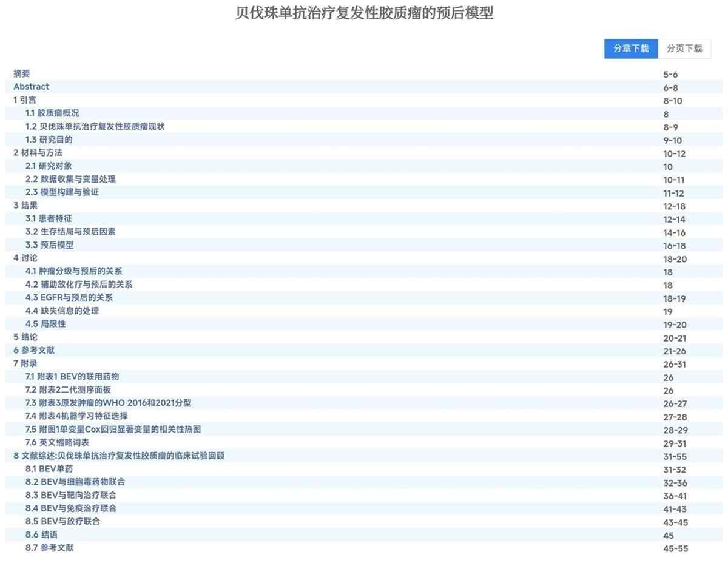Select section 7.6 英文缩略词表
728x563 pixels.
coord(57,442)
